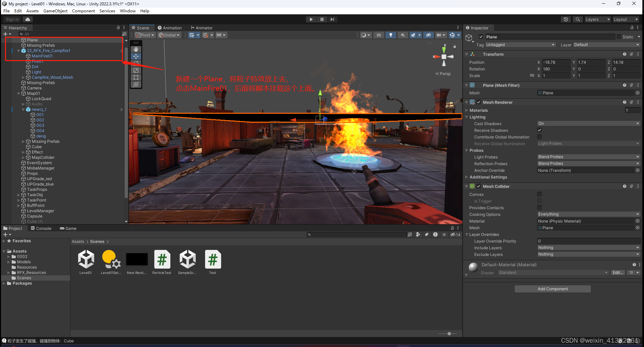
Task: Disable Receive Shadows in Mesh Renderer
Action: tap(539, 130)
